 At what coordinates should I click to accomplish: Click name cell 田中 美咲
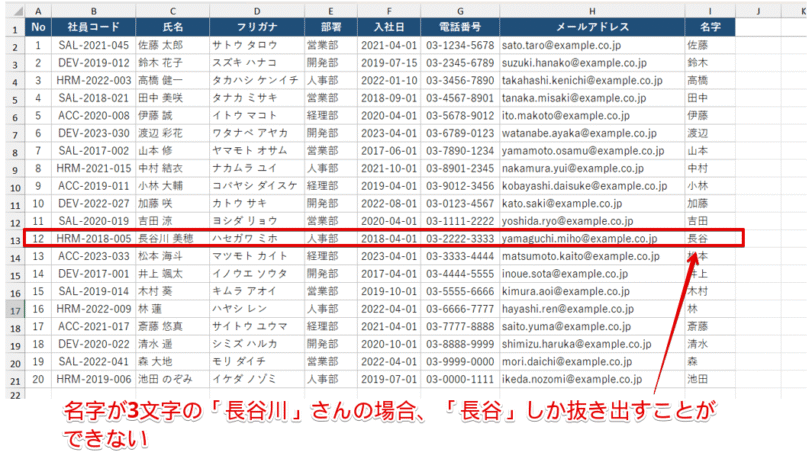tap(172, 98)
